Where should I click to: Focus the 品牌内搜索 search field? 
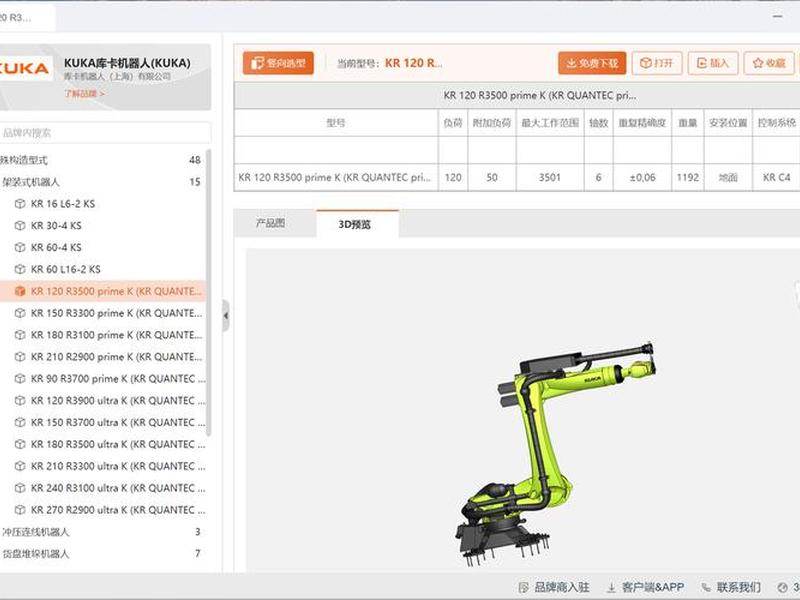pos(105,133)
